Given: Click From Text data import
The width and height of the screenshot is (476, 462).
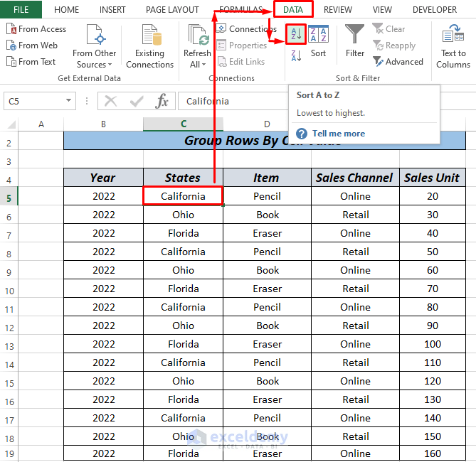Looking at the screenshot, I should point(31,62).
